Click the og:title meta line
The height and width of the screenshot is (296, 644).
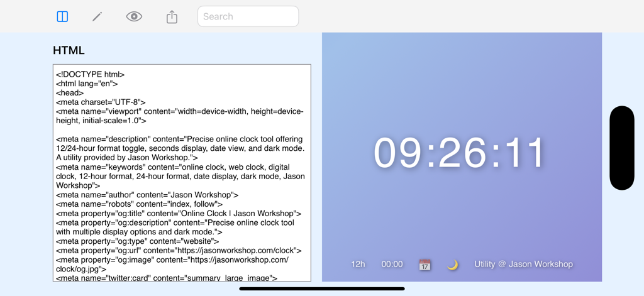(x=179, y=214)
